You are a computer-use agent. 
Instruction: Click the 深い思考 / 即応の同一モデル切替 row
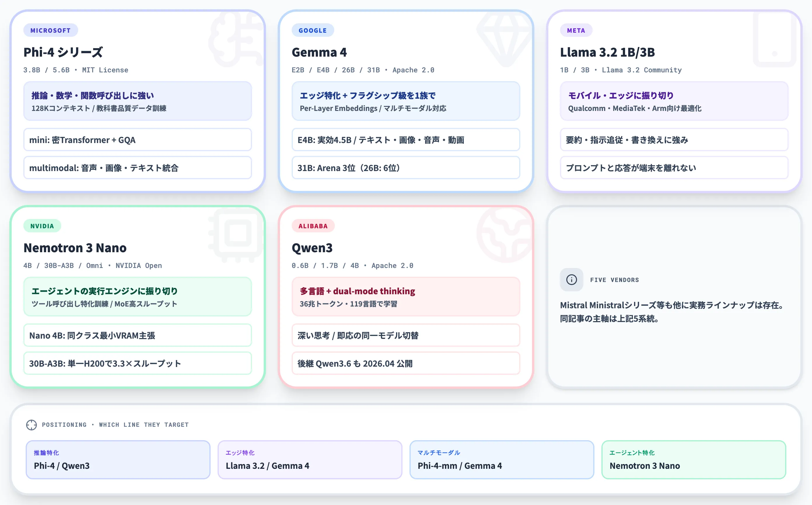pos(406,336)
